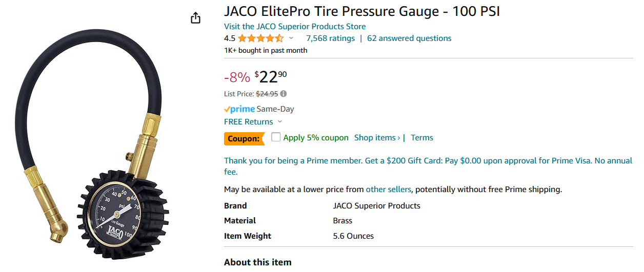Click the Prime checkmark logo
The height and width of the screenshot is (272, 644).
239,109
